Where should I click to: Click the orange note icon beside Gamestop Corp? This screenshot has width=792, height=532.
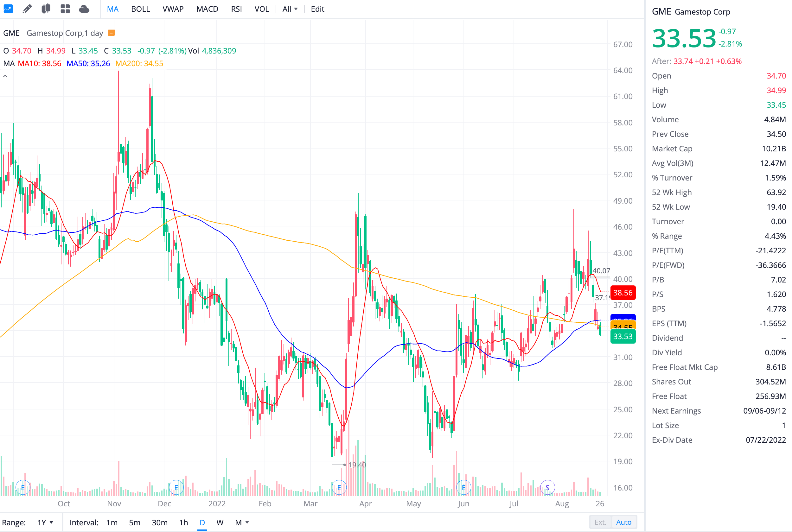(x=111, y=33)
